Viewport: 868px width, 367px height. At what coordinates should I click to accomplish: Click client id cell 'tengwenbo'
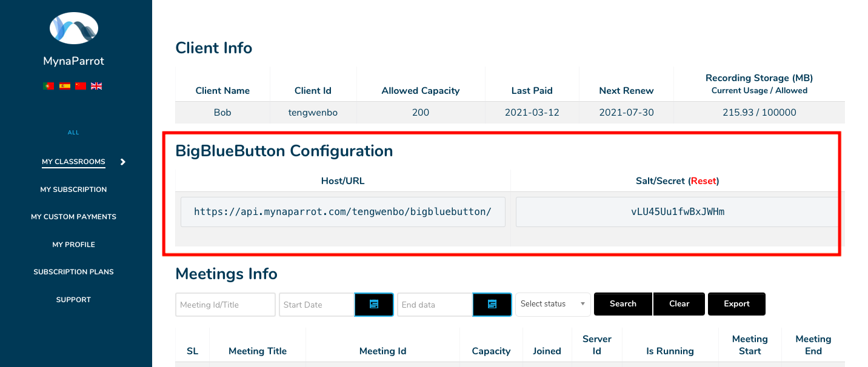coord(313,113)
